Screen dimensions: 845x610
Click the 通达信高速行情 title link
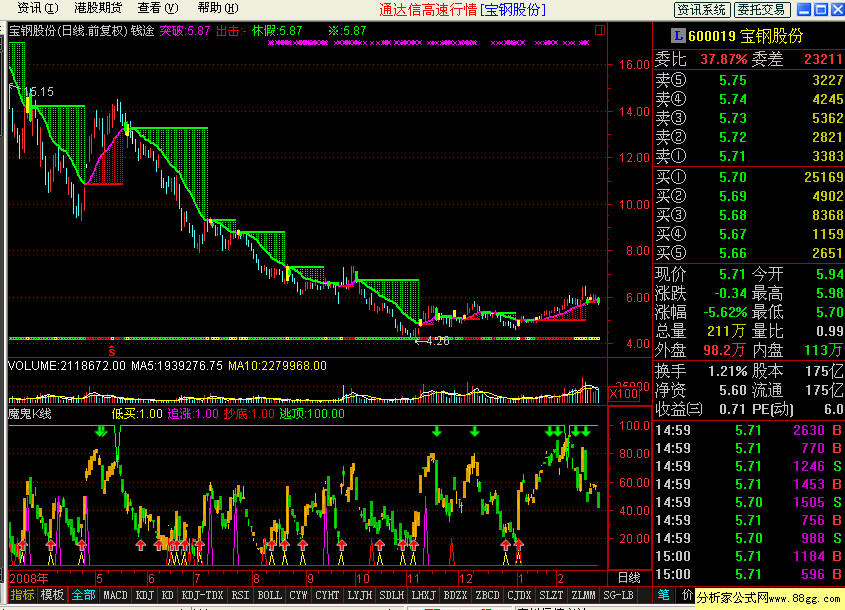(428, 9)
